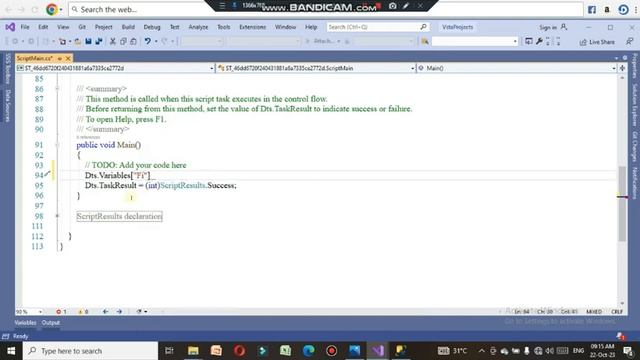
Task: Open the Debug menu
Action: tap(152, 27)
